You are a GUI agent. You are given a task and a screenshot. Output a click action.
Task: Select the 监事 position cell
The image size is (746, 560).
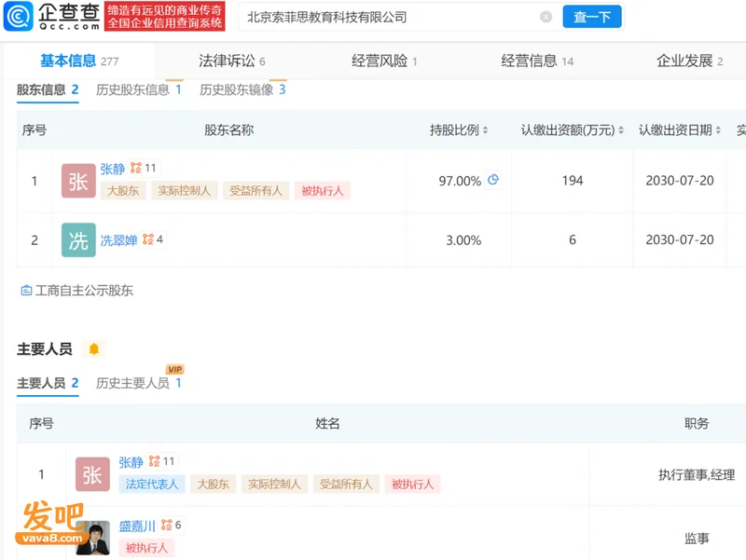tap(697, 539)
